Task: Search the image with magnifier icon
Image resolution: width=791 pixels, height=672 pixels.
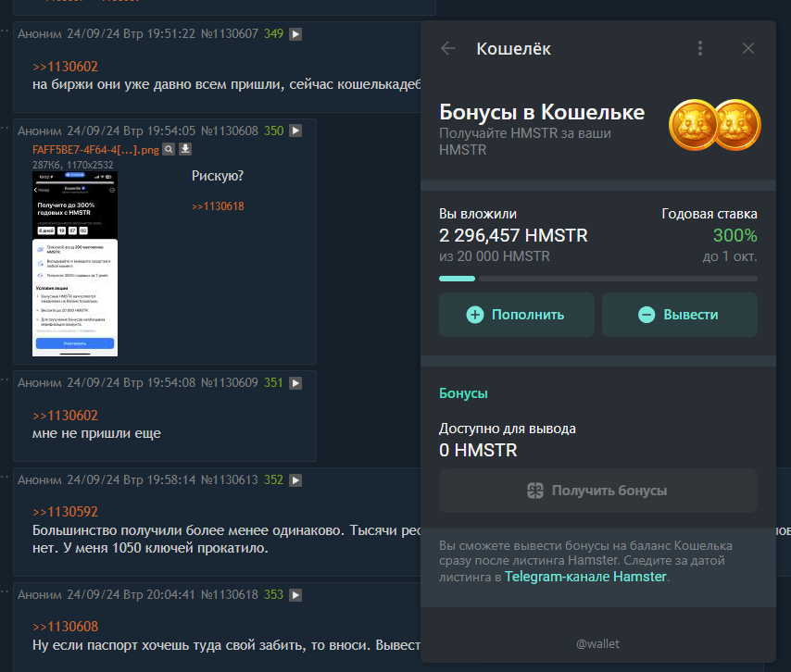Action: coord(169,149)
